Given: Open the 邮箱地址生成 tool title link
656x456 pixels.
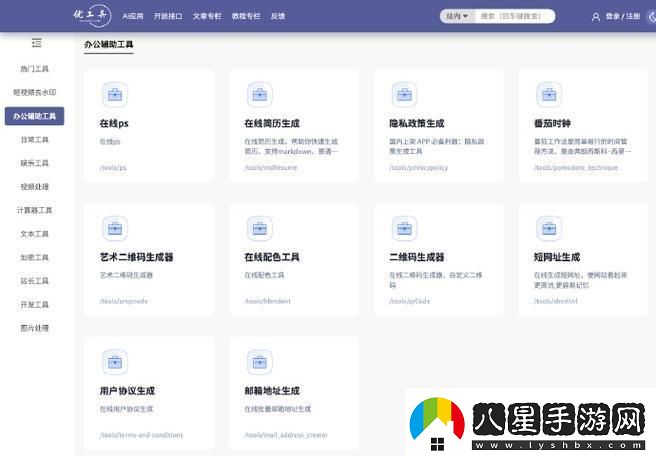Looking at the screenshot, I should [x=271, y=391].
